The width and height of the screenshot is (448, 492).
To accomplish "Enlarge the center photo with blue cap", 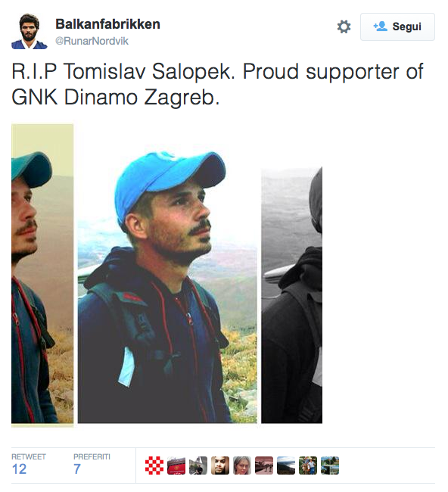I will 167,284.
